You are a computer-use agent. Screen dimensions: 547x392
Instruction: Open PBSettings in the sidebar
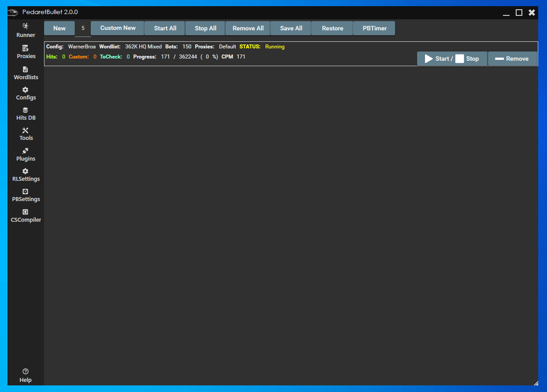click(x=26, y=195)
